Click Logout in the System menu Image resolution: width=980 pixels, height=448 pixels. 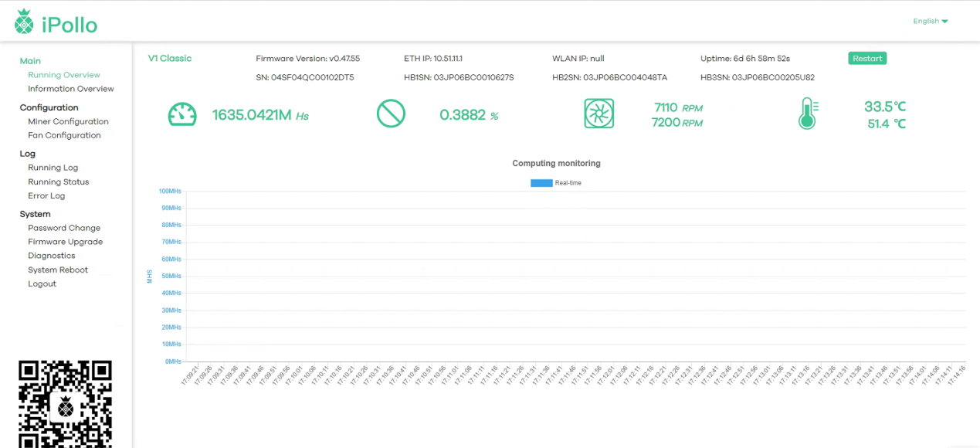coord(42,283)
